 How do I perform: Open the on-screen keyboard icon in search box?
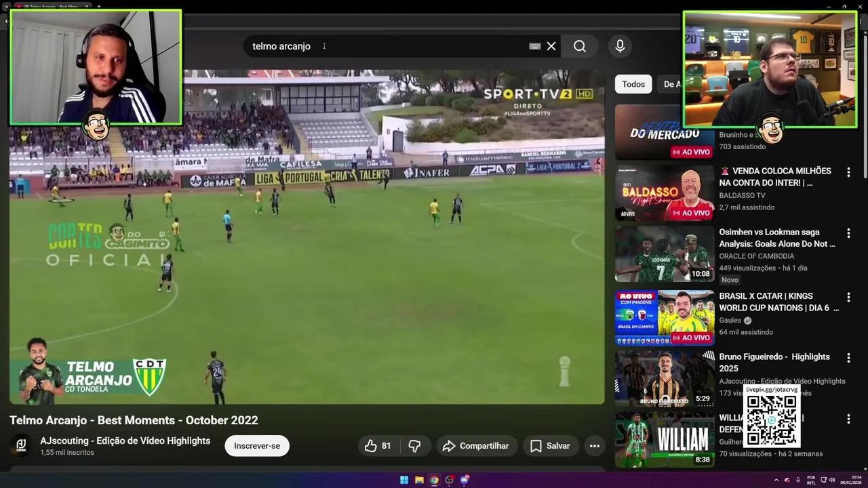point(534,46)
